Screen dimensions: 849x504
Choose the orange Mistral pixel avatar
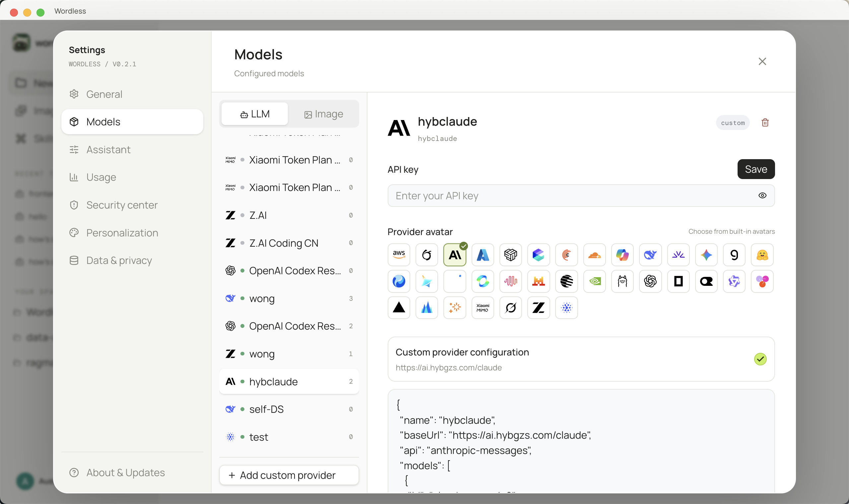[539, 281]
